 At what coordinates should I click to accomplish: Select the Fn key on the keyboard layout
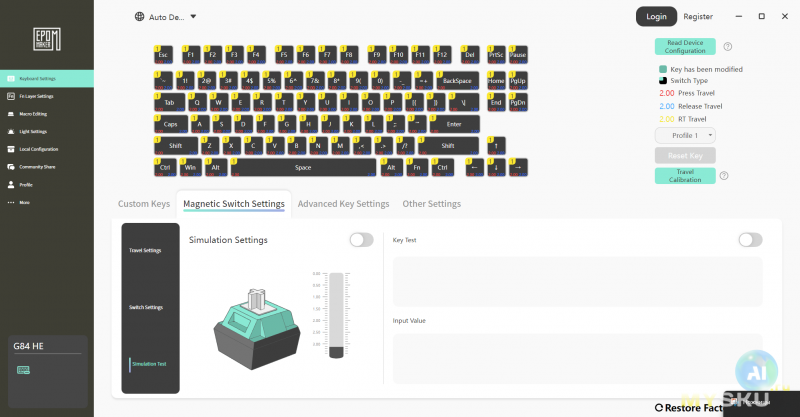point(417,167)
